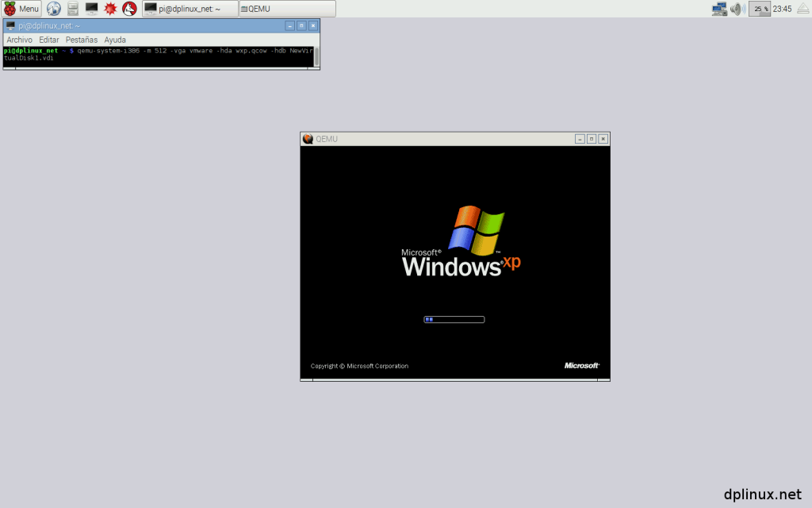The width and height of the screenshot is (812, 508).
Task: Launch the web browser globe icon
Action: point(54,9)
